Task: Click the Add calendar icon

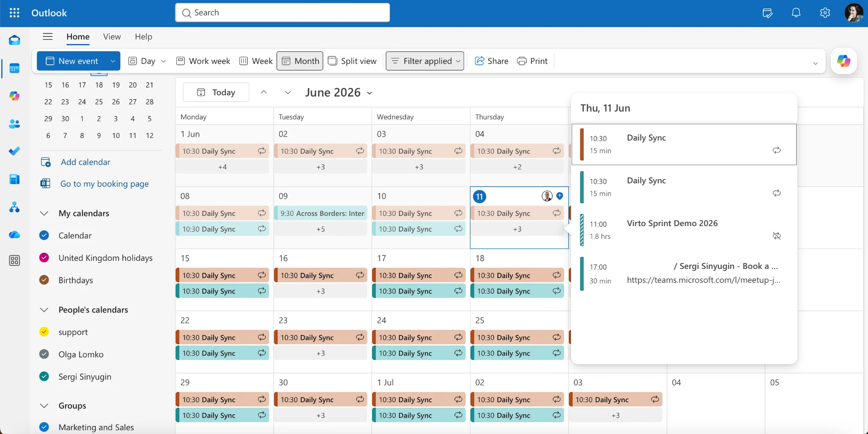Action: click(46, 162)
